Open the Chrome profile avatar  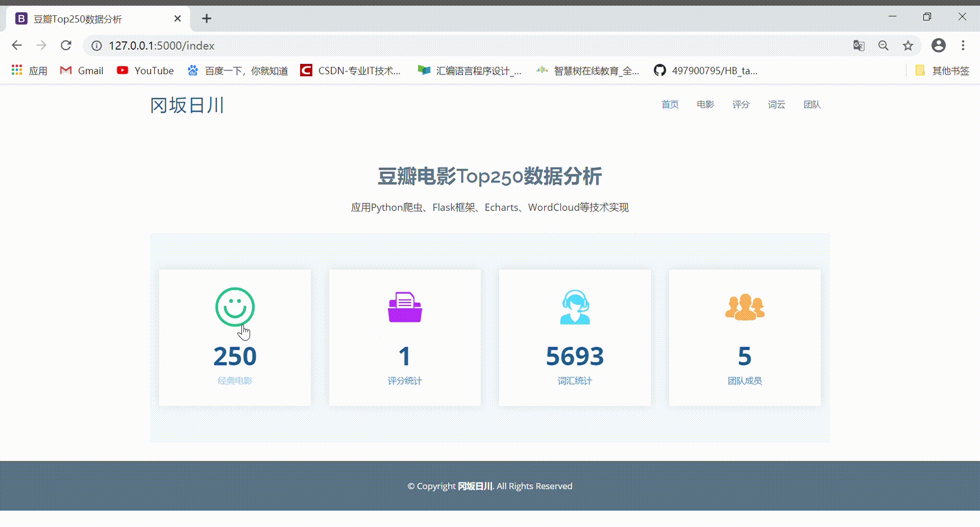click(939, 45)
